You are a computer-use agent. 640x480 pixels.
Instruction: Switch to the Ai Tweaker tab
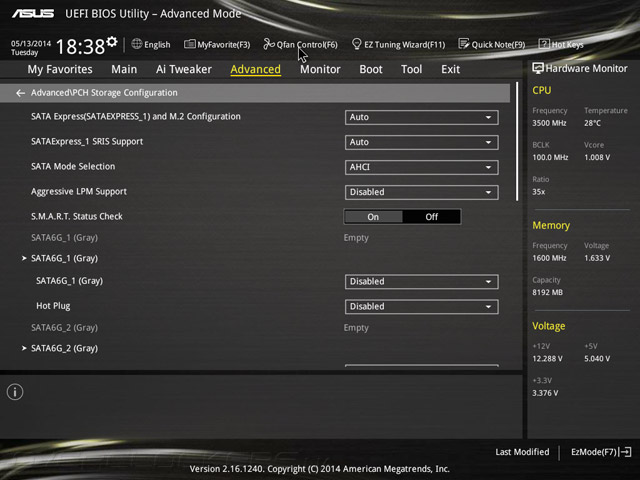pyautogui.click(x=184, y=69)
